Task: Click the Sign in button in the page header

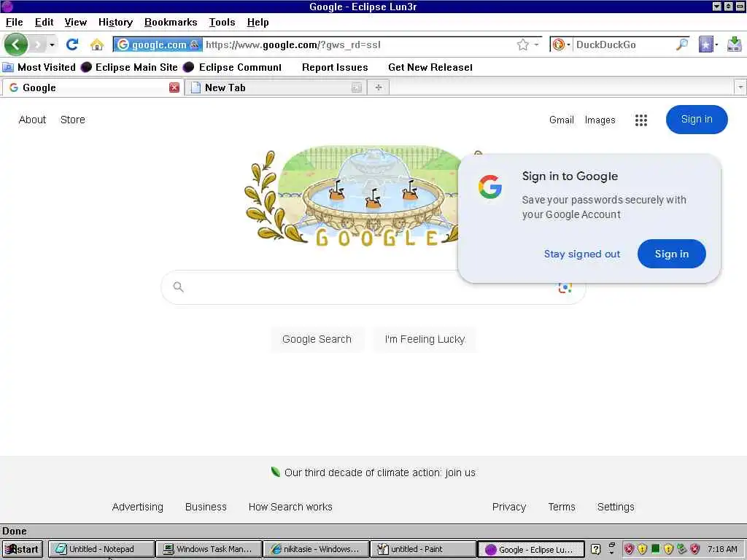Action: [x=697, y=120]
